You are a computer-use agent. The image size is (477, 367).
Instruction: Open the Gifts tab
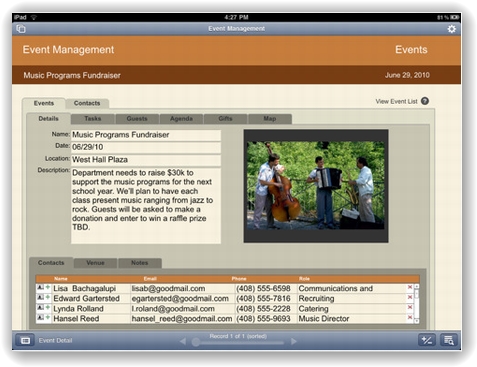(225, 119)
